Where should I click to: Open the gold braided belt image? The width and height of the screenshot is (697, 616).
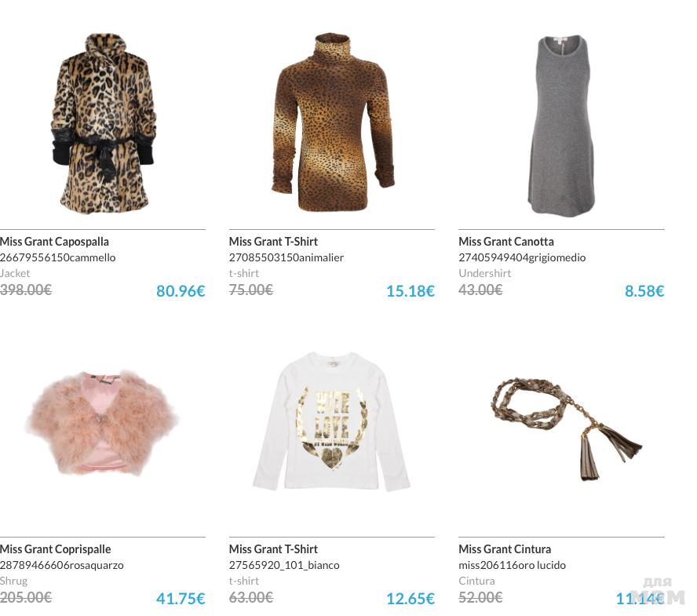coord(565,428)
